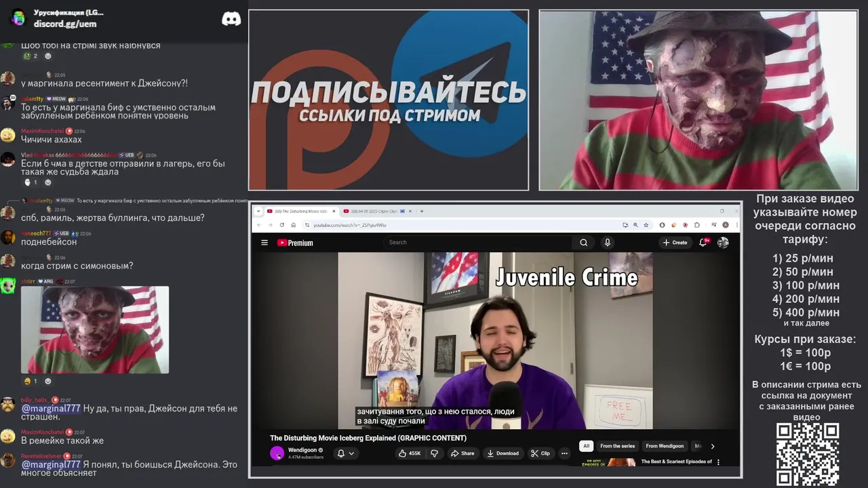The image size is (868, 488).
Task: Open YouTube account avatar menu
Action: click(723, 243)
